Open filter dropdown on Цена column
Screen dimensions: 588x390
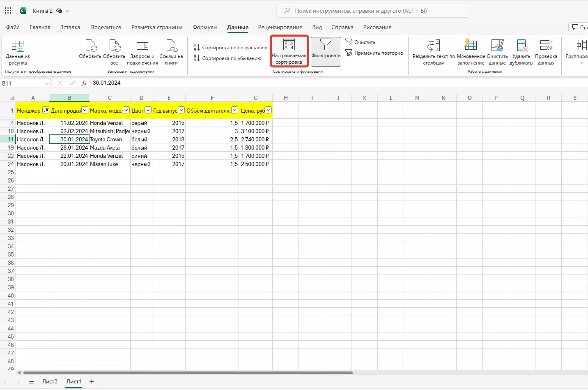click(x=268, y=110)
